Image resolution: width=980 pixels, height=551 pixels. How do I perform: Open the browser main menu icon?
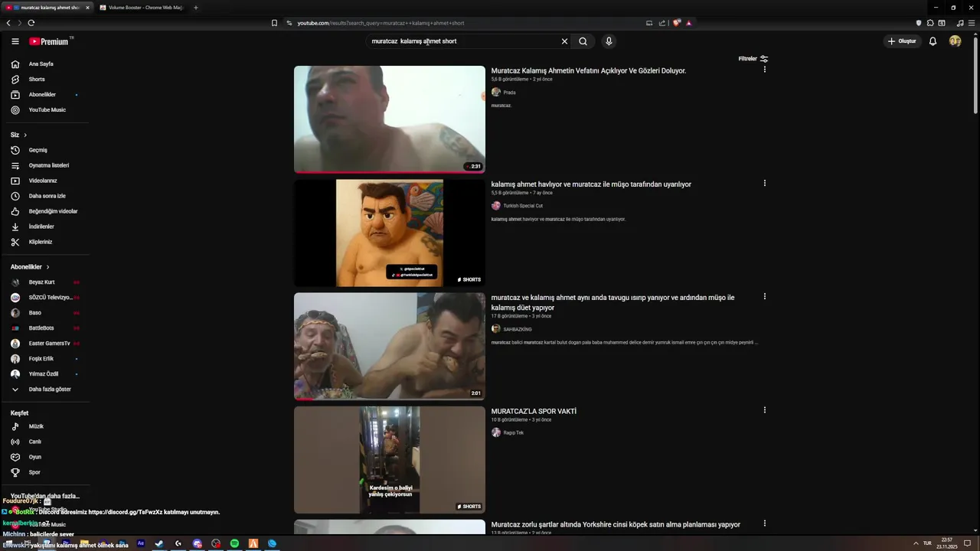pos(972,23)
